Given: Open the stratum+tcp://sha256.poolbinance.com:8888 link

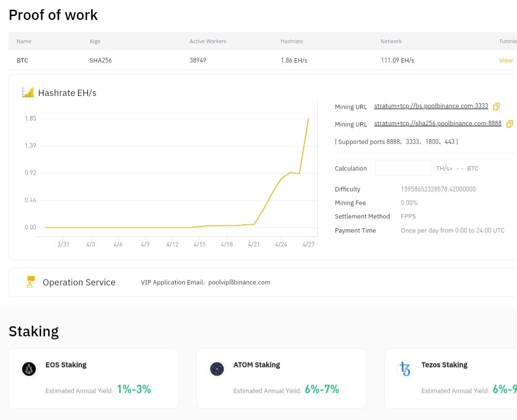Looking at the screenshot, I should click(x=437, y=123).
